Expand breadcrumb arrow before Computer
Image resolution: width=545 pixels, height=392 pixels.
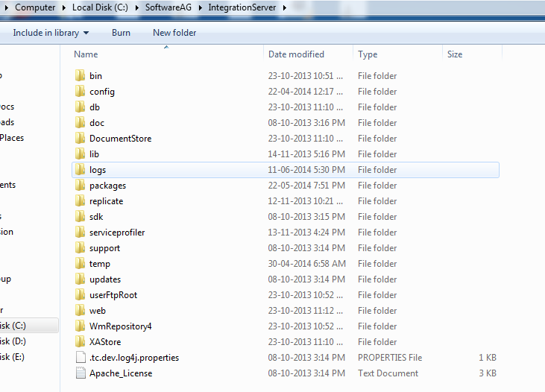[x=6, y=7]
